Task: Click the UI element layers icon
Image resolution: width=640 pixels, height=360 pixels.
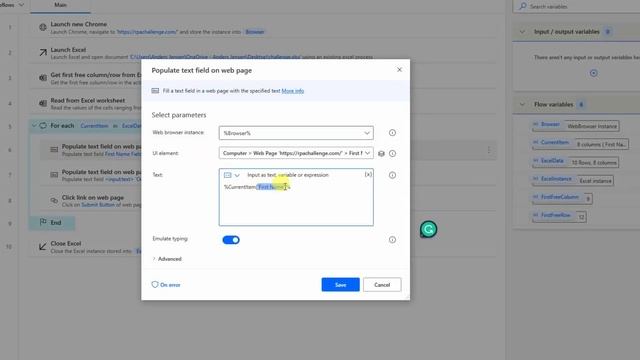Action: 381,153
